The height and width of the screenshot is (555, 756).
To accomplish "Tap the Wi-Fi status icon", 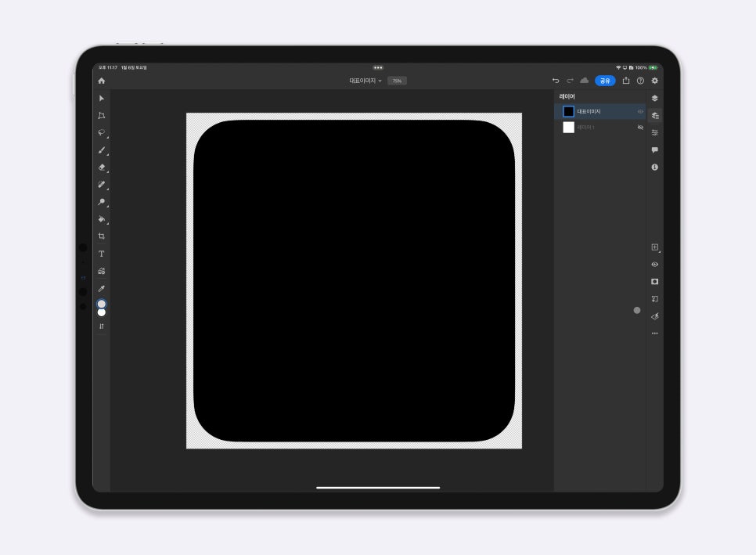I will click(x=618, y=67).
